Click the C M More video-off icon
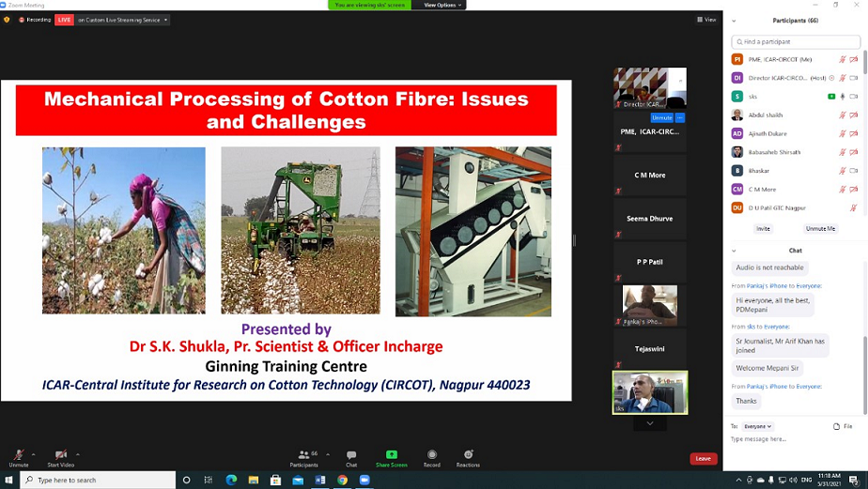This screenshot has width=868, height=489. [854, 190]
